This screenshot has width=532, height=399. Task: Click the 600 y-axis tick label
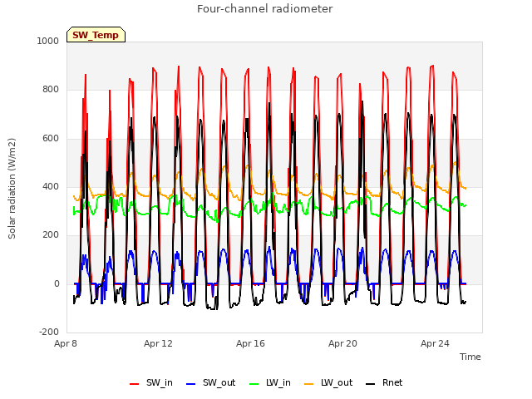(x=51, y=138)
